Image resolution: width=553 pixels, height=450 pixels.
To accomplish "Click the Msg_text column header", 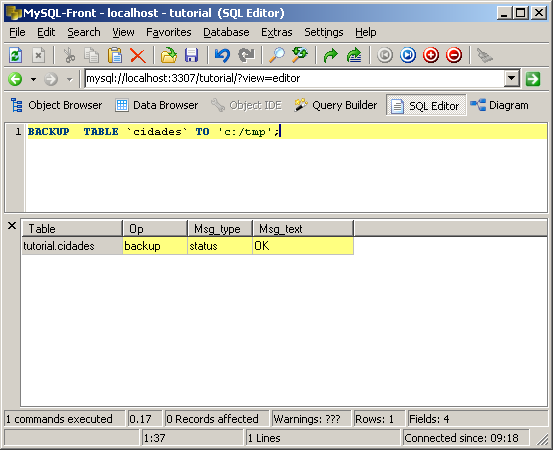I will click(x=303, y=229).
